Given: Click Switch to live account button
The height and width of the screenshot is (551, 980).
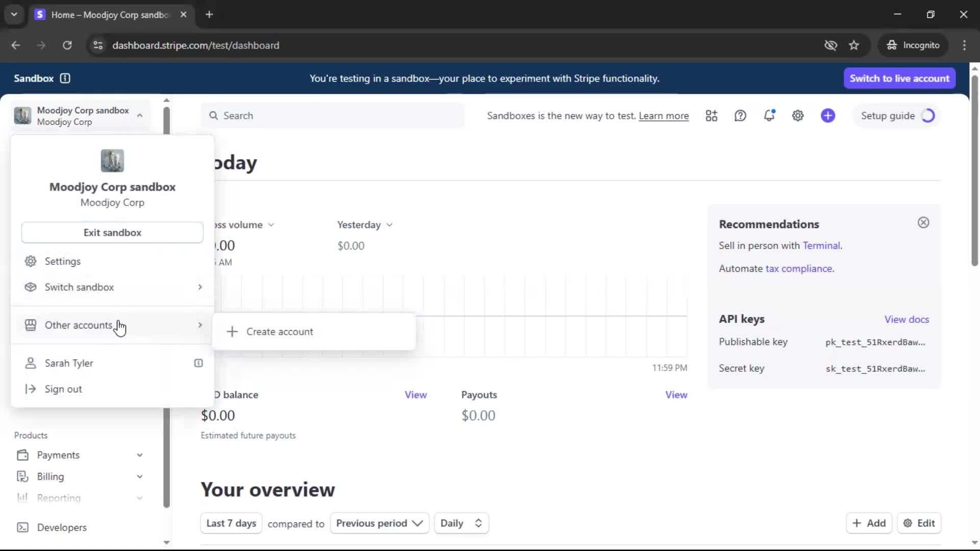Looking at the screenshot, I should pos(899,78).
